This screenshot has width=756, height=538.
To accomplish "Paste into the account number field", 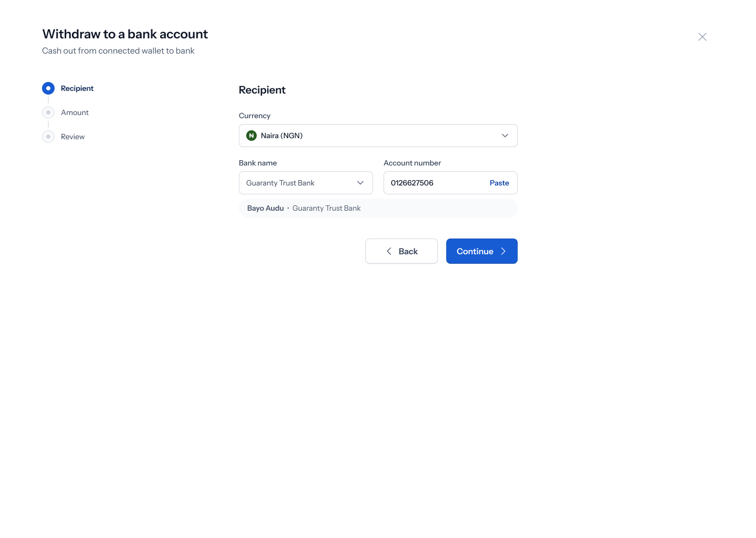I will [x=499, y=183].
